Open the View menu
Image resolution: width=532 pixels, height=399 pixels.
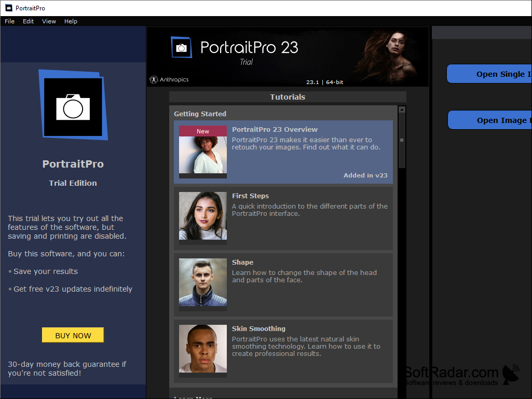tap(49, 21)
